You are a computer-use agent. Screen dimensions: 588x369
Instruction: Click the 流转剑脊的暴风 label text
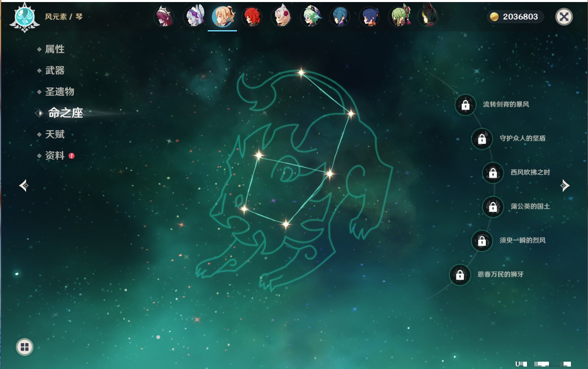(x=506, y=104)
